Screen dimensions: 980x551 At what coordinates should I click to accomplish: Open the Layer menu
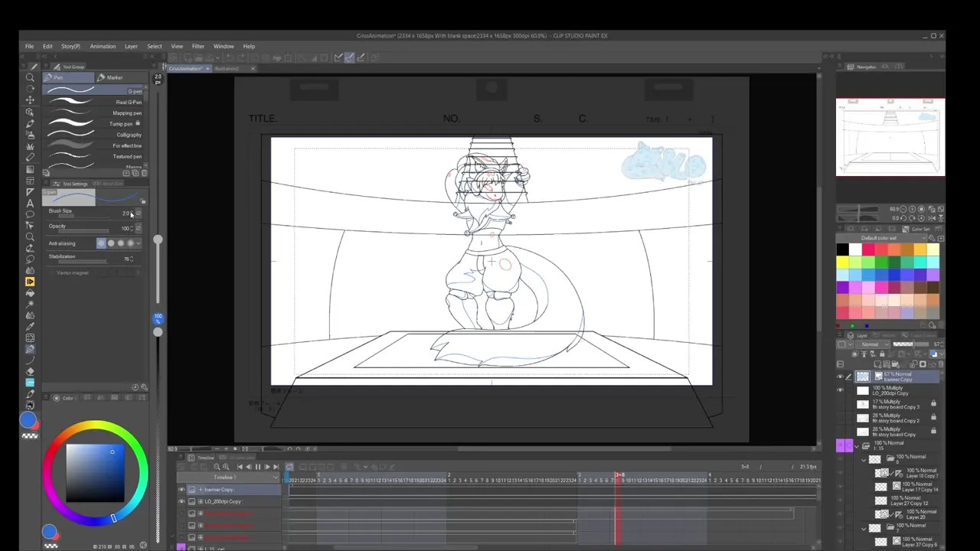[131, 46]
